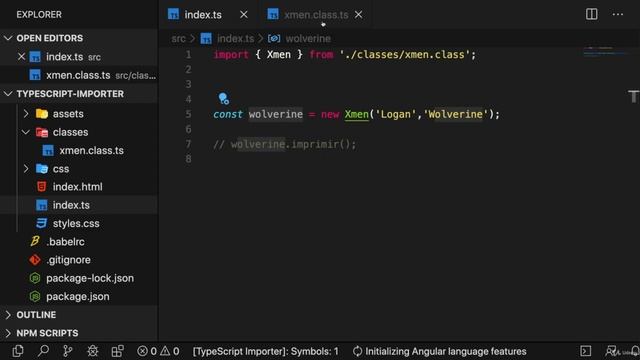Open the editor more actions ellipsis
Viewport: 640px width, 360px height.
[x=618, y=14]
